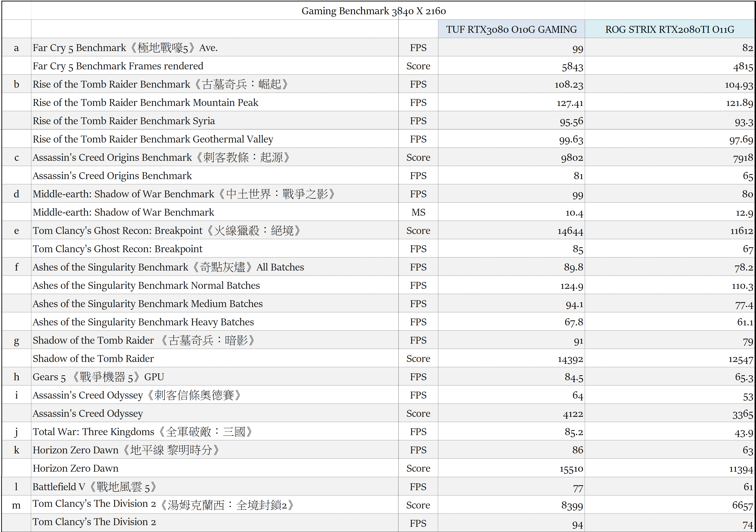Select the "Ashes of the Singularity Benchmark《奇點灰燼》All Batches" cell
This screenshot has width=756, height=532.
[x=215, y=267]
